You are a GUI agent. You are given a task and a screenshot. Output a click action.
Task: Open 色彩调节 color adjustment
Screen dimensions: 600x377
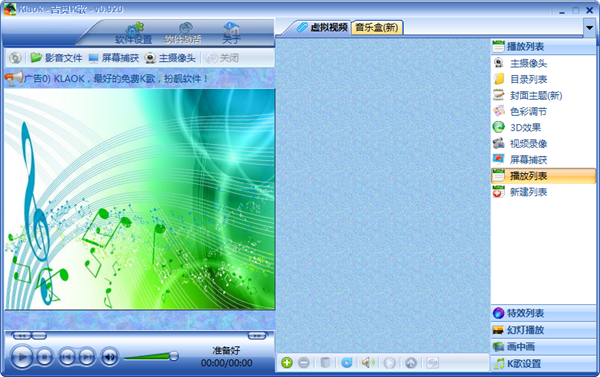pos(543,111)
